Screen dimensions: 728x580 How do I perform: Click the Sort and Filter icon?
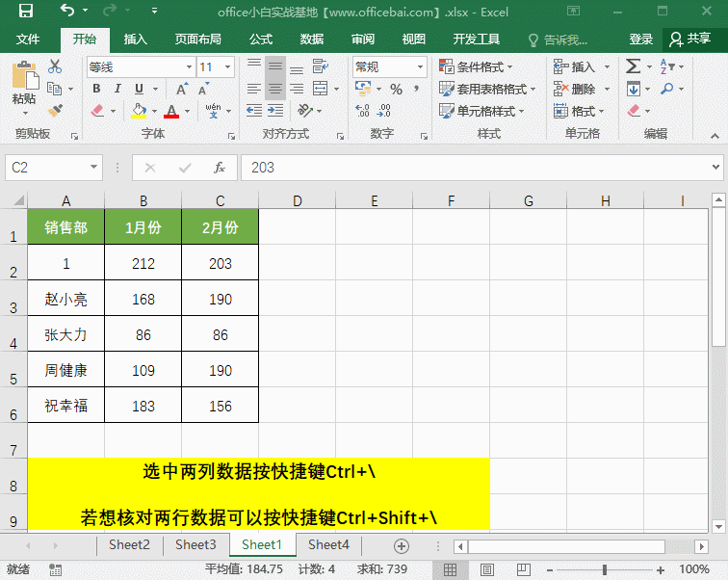point(666,66)
